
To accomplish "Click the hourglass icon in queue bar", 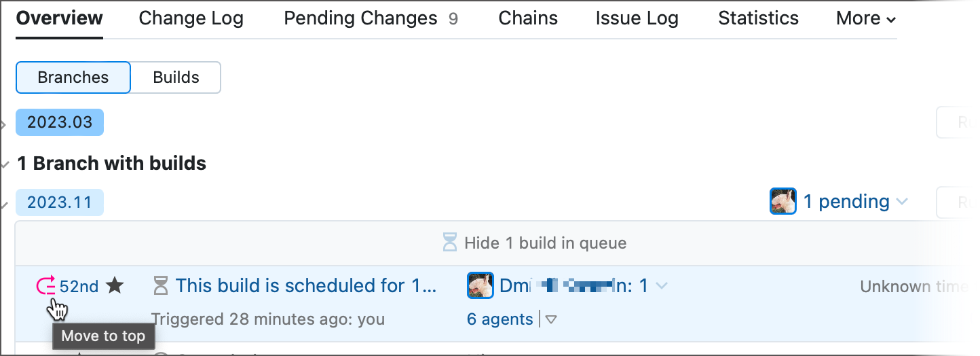I will coord(450,243).
